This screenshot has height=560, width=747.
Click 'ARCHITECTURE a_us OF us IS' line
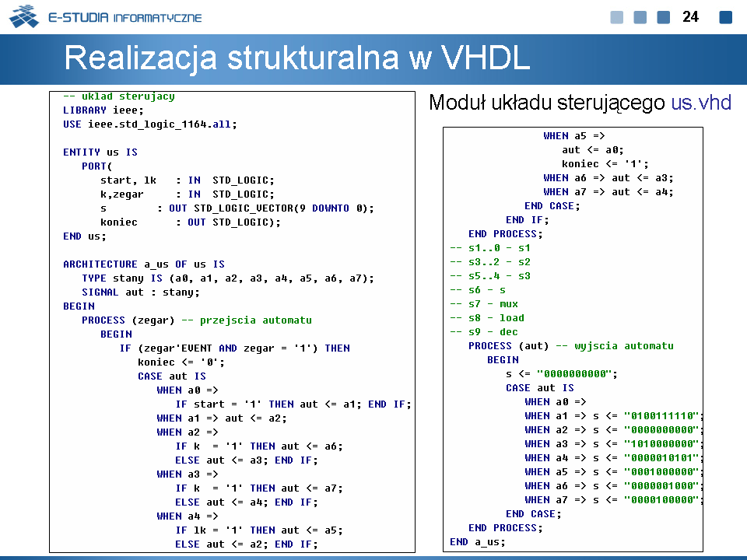click(143, 264)
